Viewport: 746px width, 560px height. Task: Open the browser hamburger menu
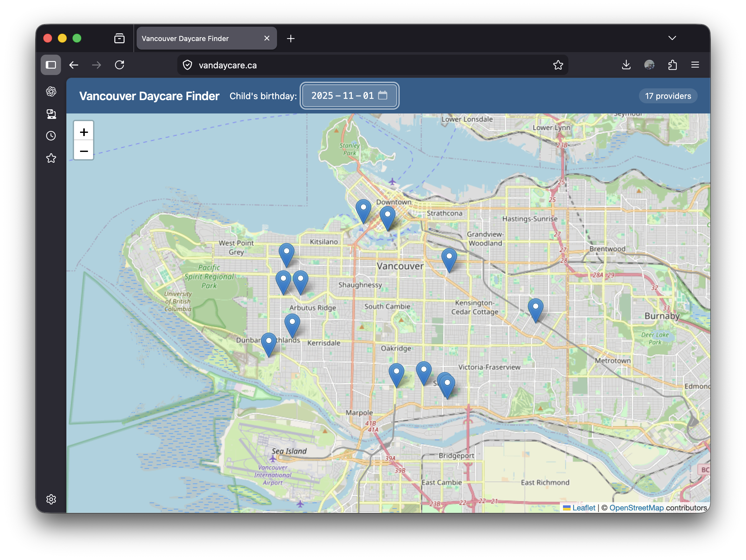pos(695,65)
